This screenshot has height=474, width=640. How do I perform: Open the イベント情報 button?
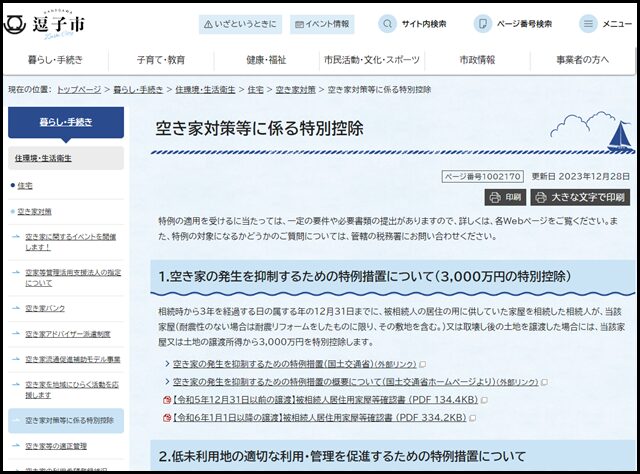pos(322,24)
